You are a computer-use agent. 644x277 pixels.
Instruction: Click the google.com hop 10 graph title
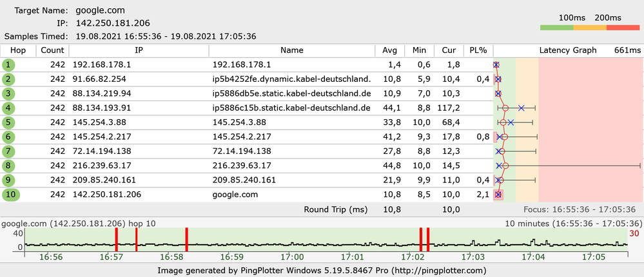click(x=79, y=224)
